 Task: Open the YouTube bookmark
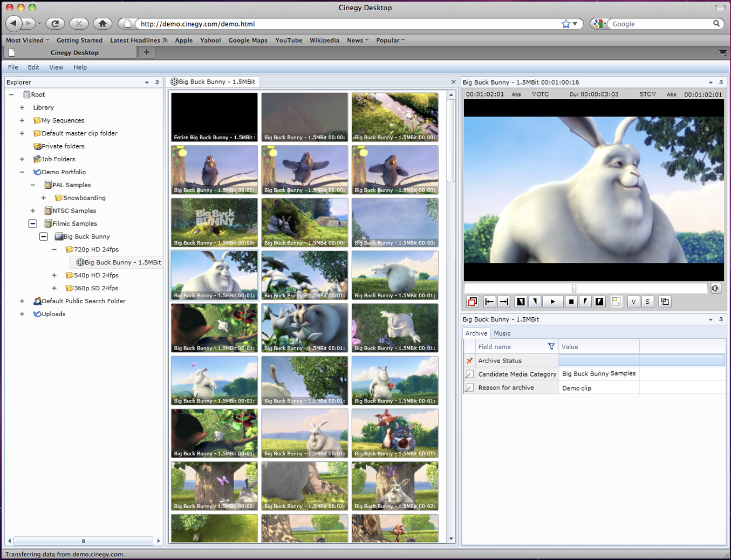click(x=289, y=40)
